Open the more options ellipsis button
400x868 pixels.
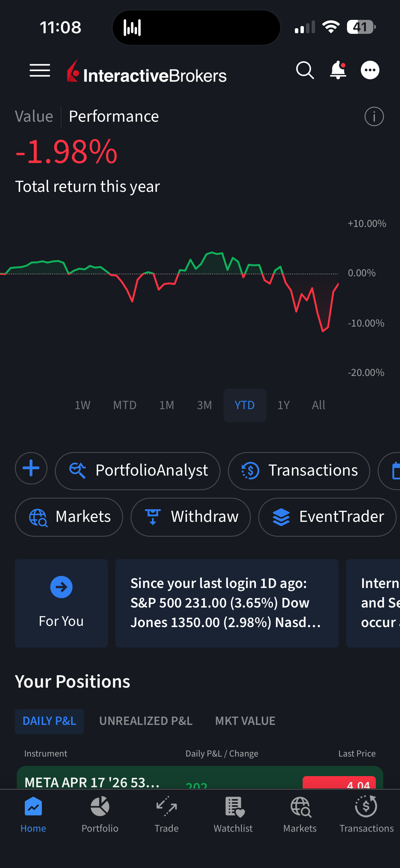(x=370, y=70)
